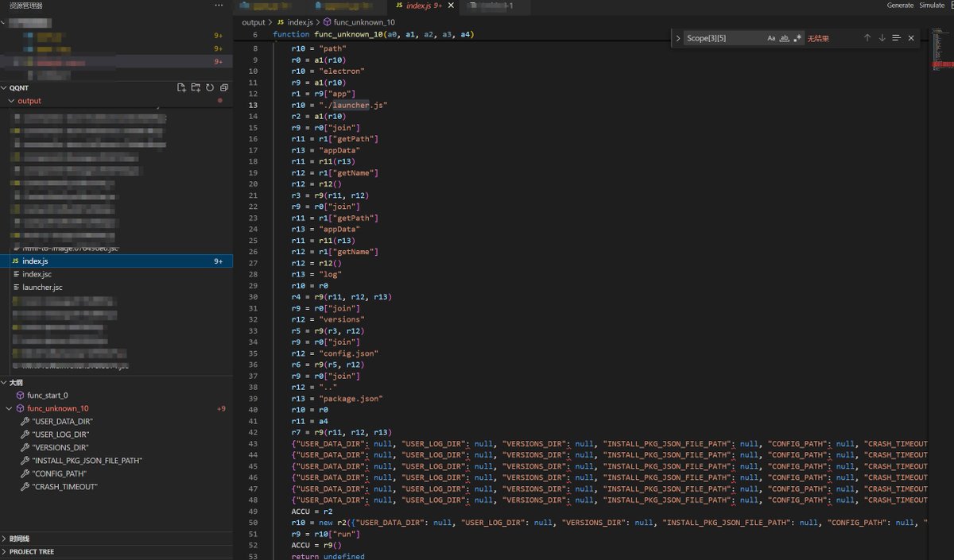This screenshot has height=560, width=954.
Task: Click code line r10 = "./launcher.js"
Action: (x=339, y=105)
